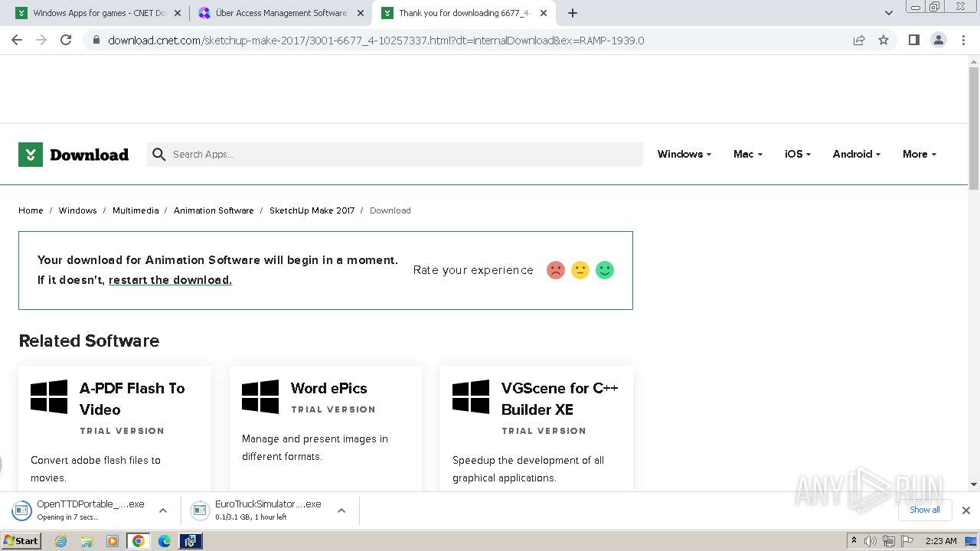Expand OpenTTDPortable download options arrow
980x551 pixels.
163,510
